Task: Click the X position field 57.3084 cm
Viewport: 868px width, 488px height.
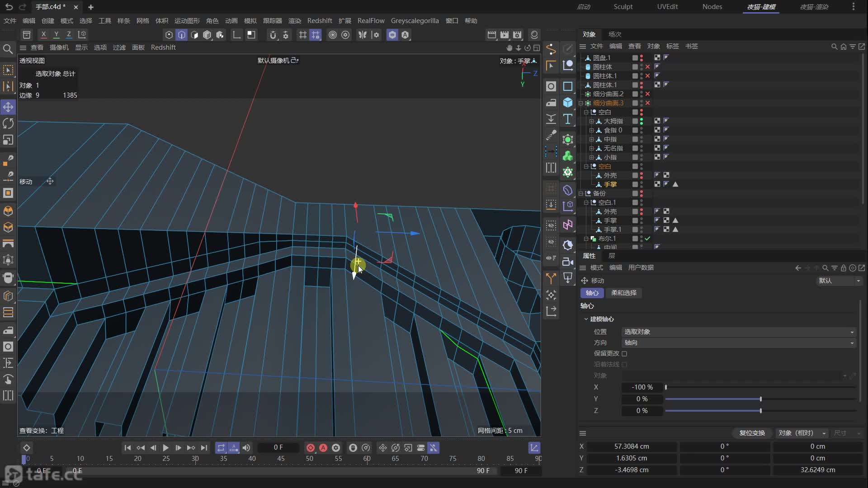Action: click(x=632, y=446)
